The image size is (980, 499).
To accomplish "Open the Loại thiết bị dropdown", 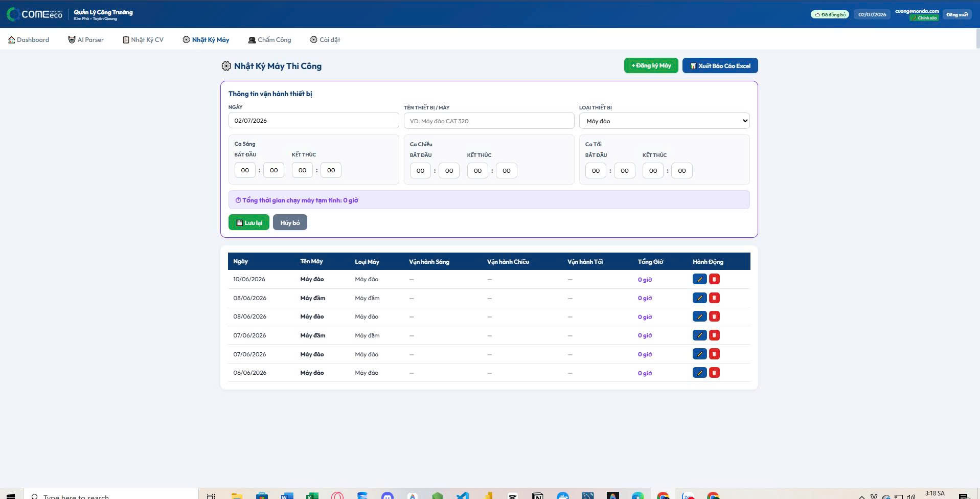I will tap(664, 121).
